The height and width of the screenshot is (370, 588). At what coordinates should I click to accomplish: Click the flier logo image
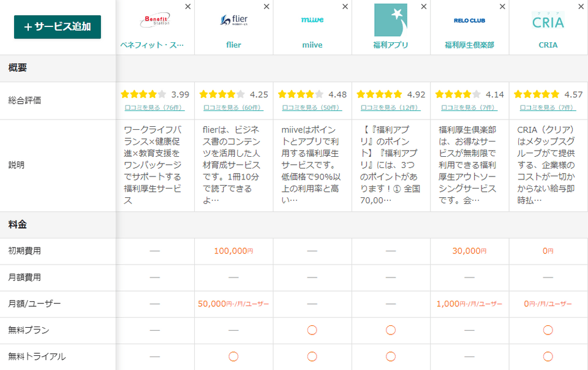point(233,20)
